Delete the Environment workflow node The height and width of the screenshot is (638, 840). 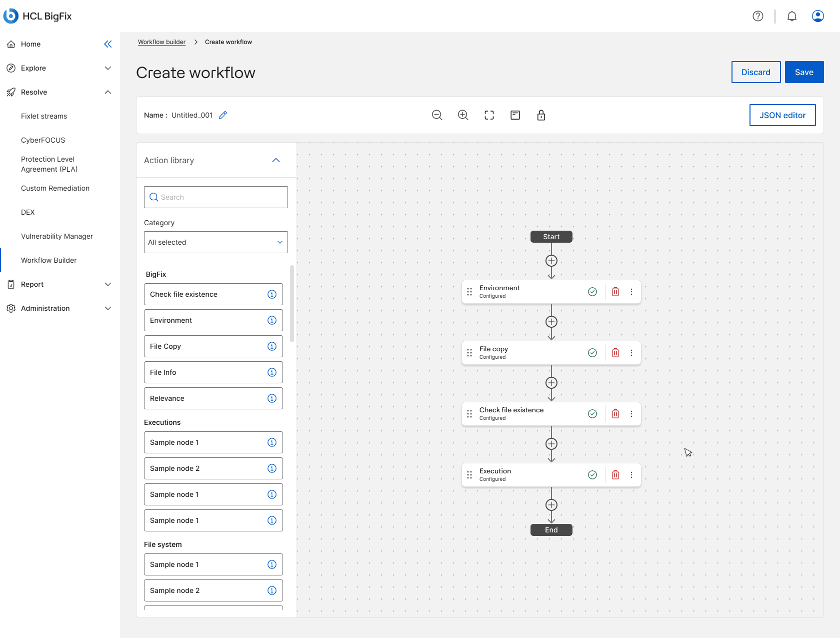click(615, 292)
